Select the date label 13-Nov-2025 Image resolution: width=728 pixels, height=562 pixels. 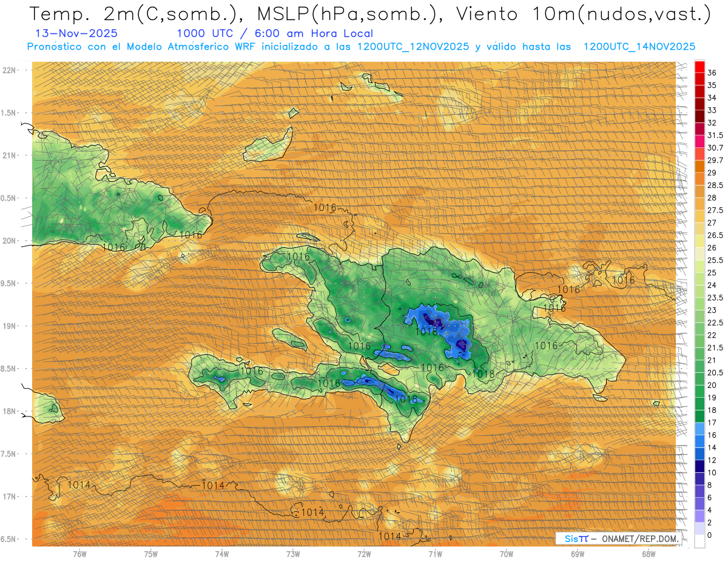(76, 33)
